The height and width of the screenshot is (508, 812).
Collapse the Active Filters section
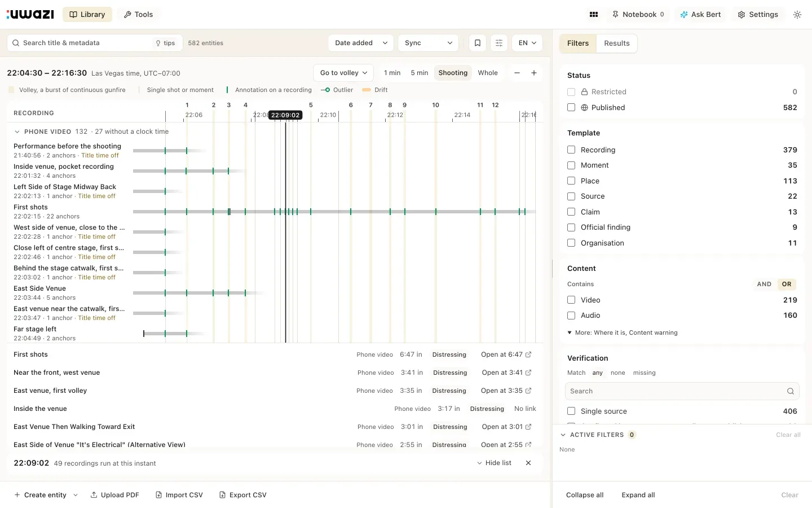point(563,435)
